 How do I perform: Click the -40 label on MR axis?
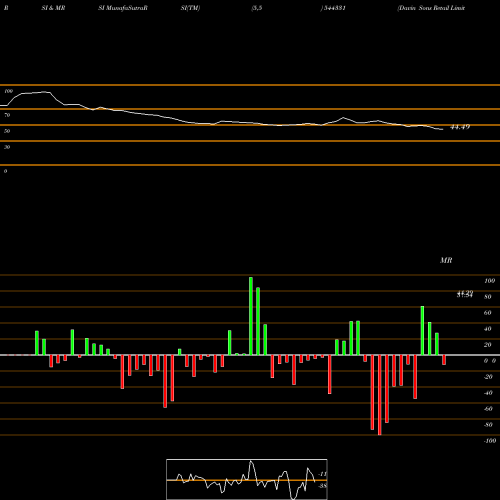[488, 393]
